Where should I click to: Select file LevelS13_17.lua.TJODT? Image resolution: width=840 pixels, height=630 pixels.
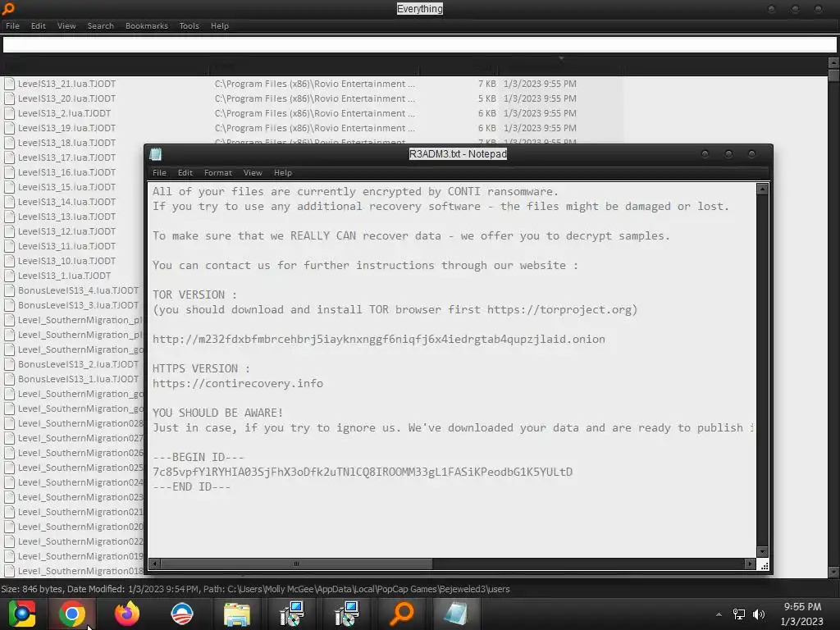(x=66, y=157)
